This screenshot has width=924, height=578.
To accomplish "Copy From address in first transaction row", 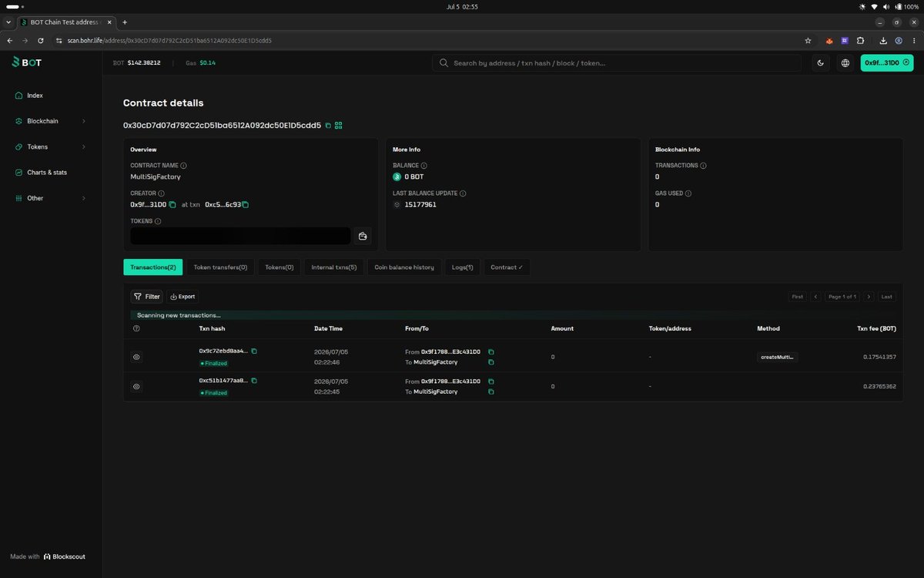I will tap(491, 352).
